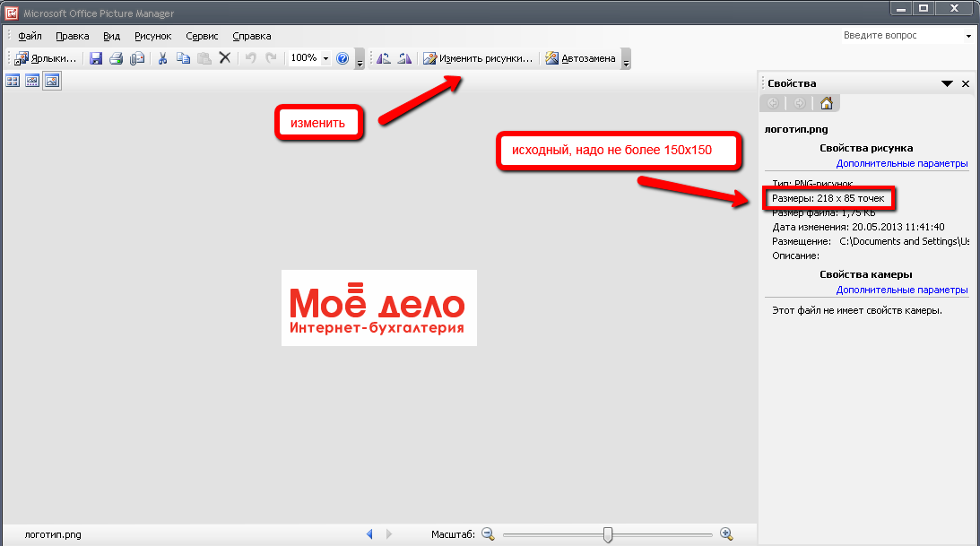The image size is (980, 546).
Task: Switch to Filmstrip view
Action: coord(32,82)
